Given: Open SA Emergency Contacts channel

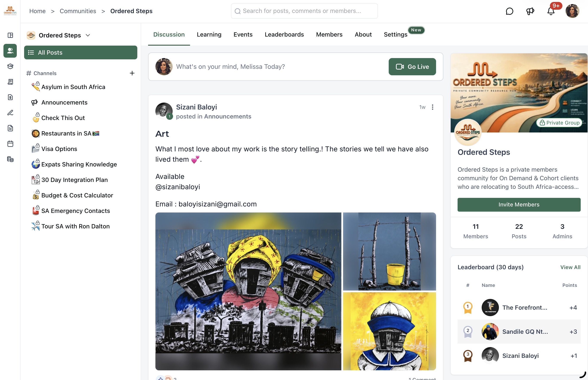Looking at the screenshot, I should (x=76, y=211).
